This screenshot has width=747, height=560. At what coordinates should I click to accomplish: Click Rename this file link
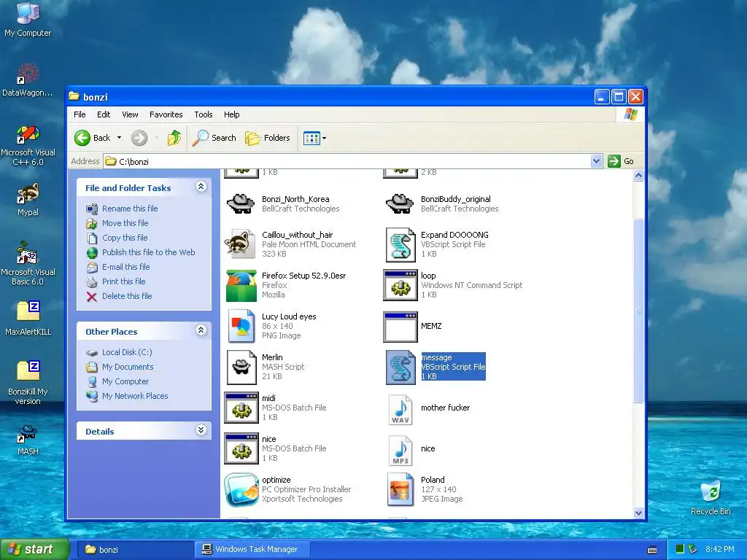[x=130, y=209]
